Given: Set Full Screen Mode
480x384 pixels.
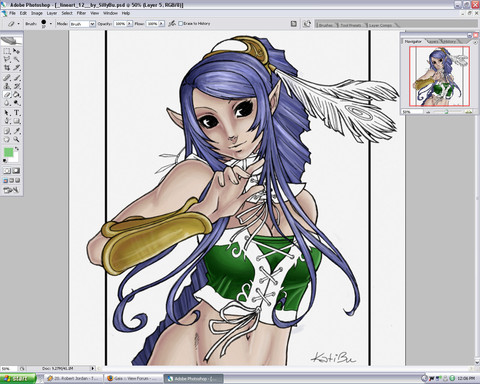Looking at the screenshot, I should pyautogui.click(x=18, y=180).
